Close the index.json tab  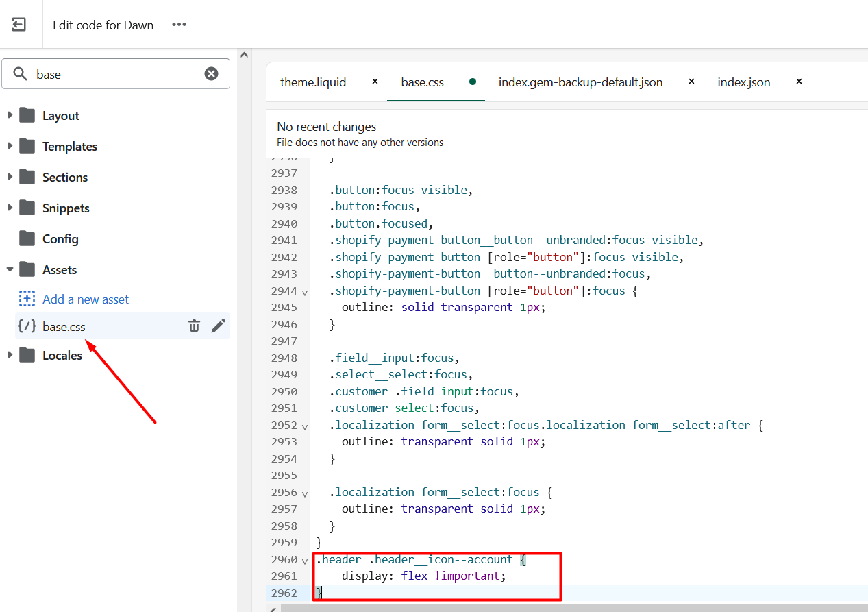click(799, 82)
